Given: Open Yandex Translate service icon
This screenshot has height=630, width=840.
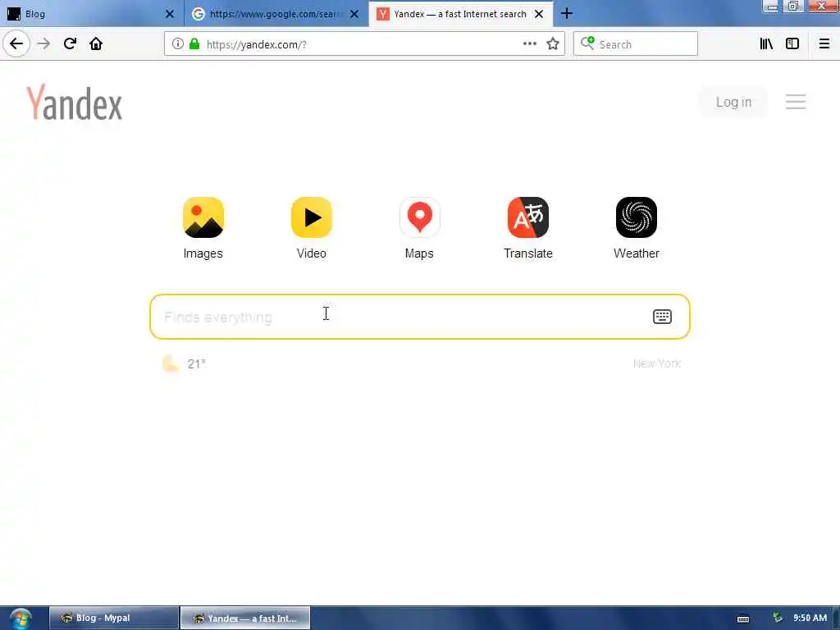Looking at the screenshot, I should tap(527, 217).
